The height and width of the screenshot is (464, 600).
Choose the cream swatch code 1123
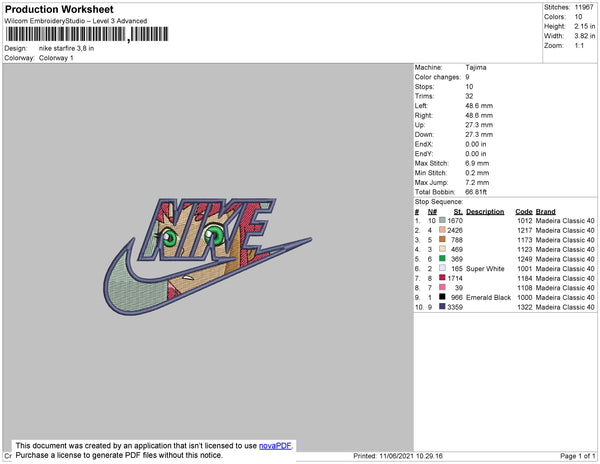(x=442, y=249)
